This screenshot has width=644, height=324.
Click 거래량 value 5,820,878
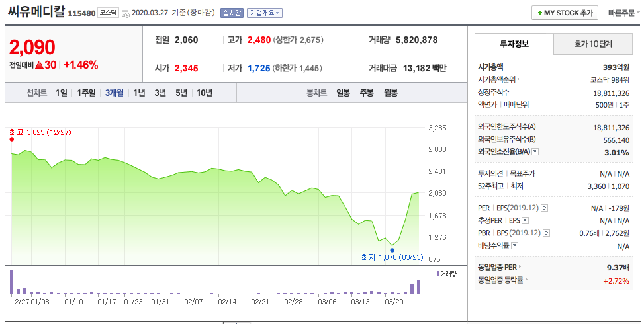[x=416, y=40]
